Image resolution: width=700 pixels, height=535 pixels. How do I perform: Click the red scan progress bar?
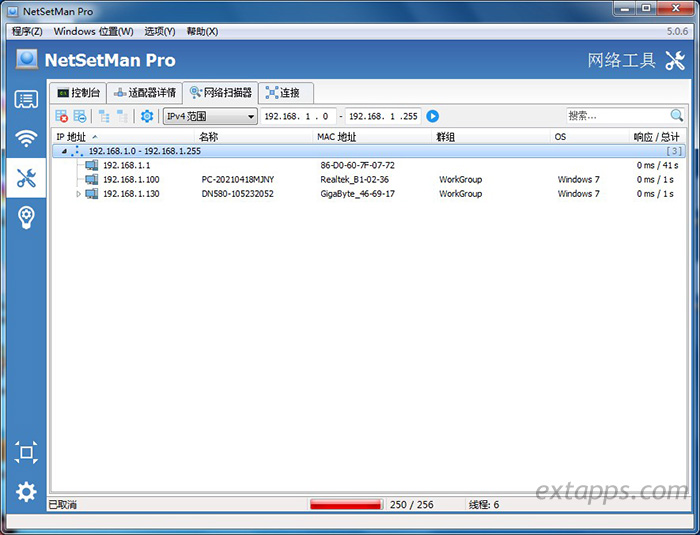(x=346, y=505)
